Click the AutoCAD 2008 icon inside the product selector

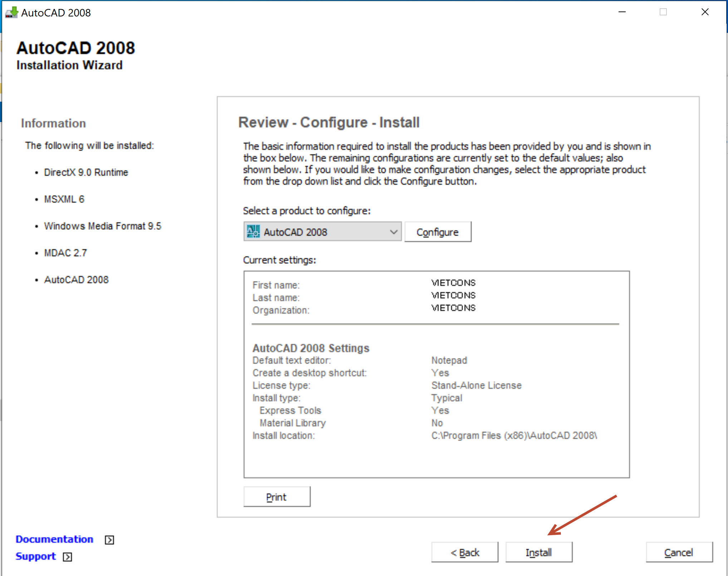click(x=254, y=232)
